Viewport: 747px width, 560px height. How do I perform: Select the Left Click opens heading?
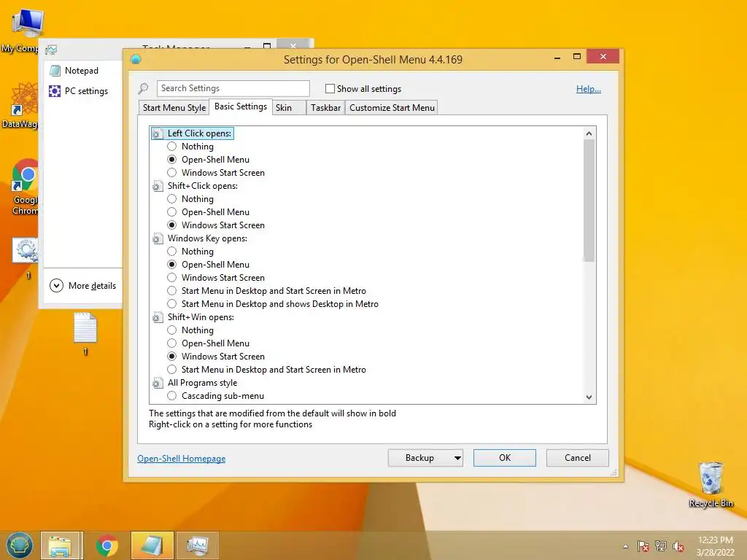pyautogui.click(x=199, y=134)
